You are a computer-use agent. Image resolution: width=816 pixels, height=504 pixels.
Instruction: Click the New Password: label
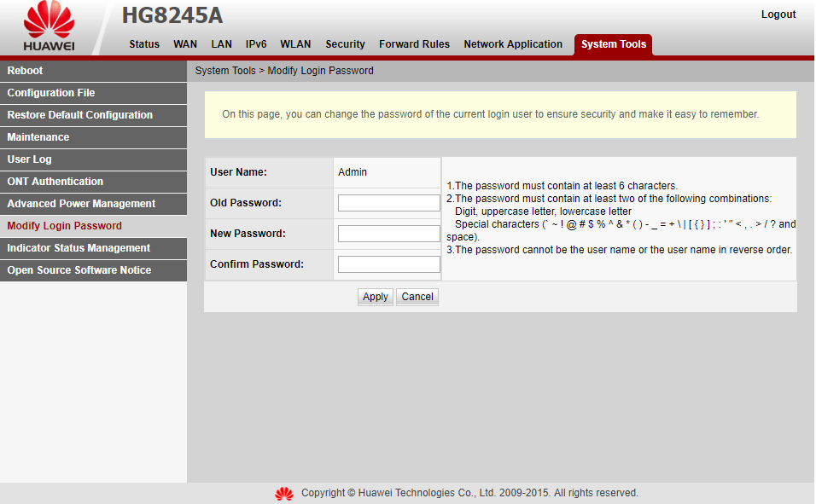pyautogui.click(x=248, y=234)
